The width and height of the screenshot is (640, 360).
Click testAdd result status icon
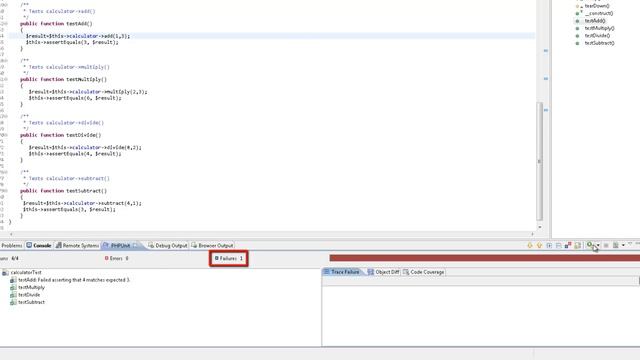pyautogui.click(x=13, y=280)
